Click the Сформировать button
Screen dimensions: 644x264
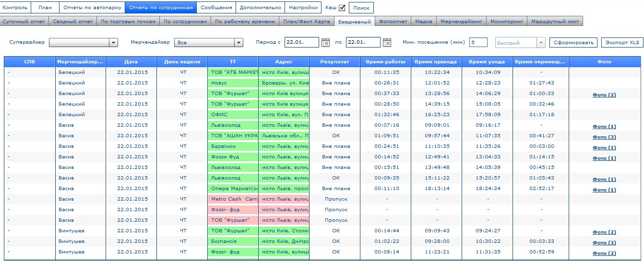(574, 43)
